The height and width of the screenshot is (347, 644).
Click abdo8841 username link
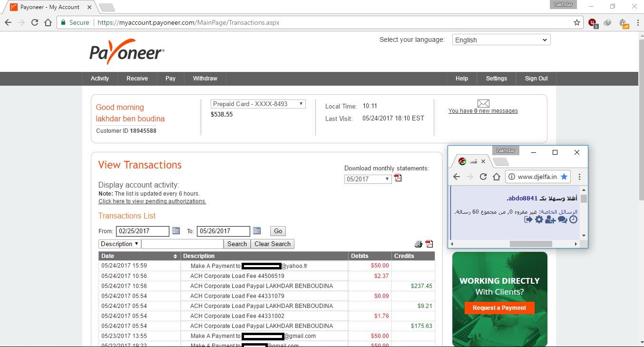point(523,198)
